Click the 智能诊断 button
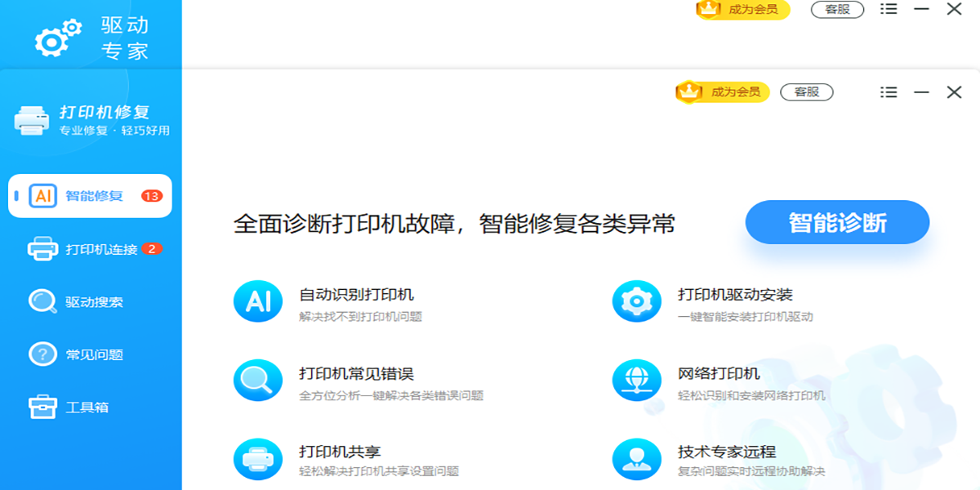The width and height of the screenshot is (980, 490). [837, 222]
